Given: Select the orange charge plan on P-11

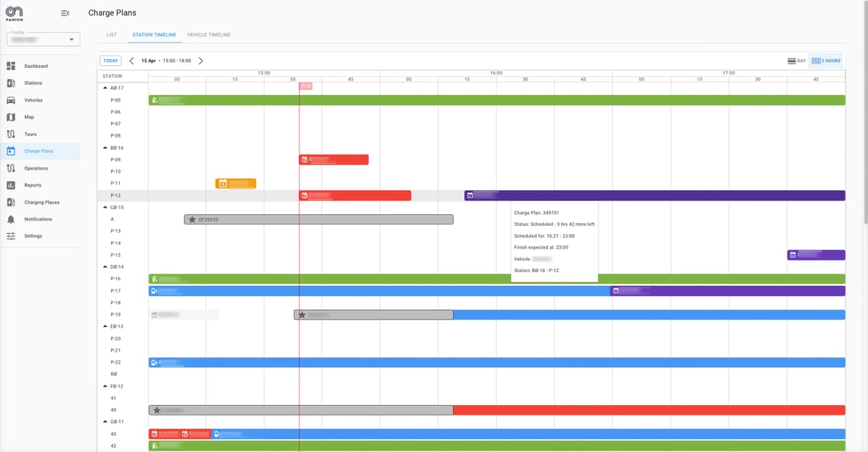Looking at the screenshot, I should (236, 183).
